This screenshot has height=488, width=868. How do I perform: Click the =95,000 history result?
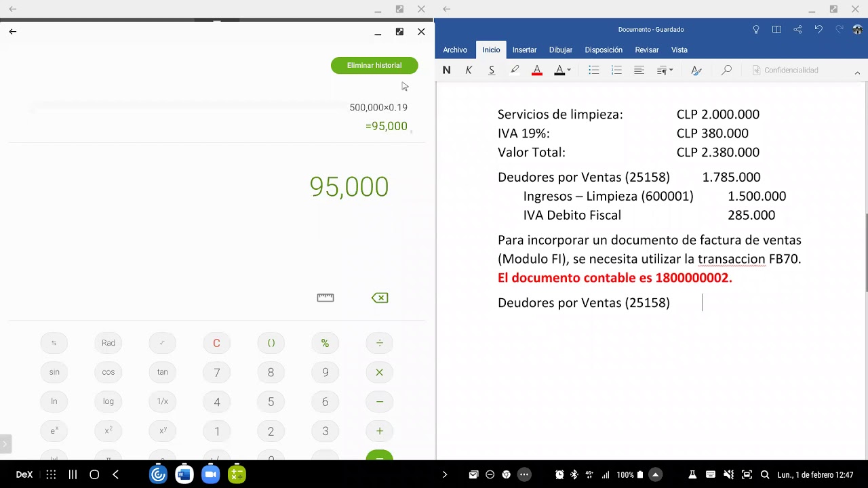tap(387, 126)
